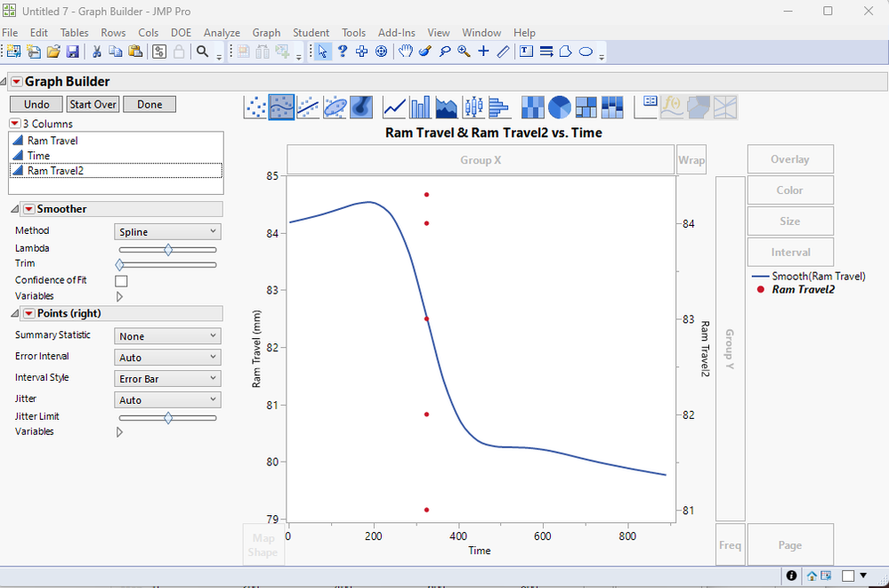Screen dimensions: 889x588
Task: Open the Interval Style dropdown
Action: coord(167,379)
